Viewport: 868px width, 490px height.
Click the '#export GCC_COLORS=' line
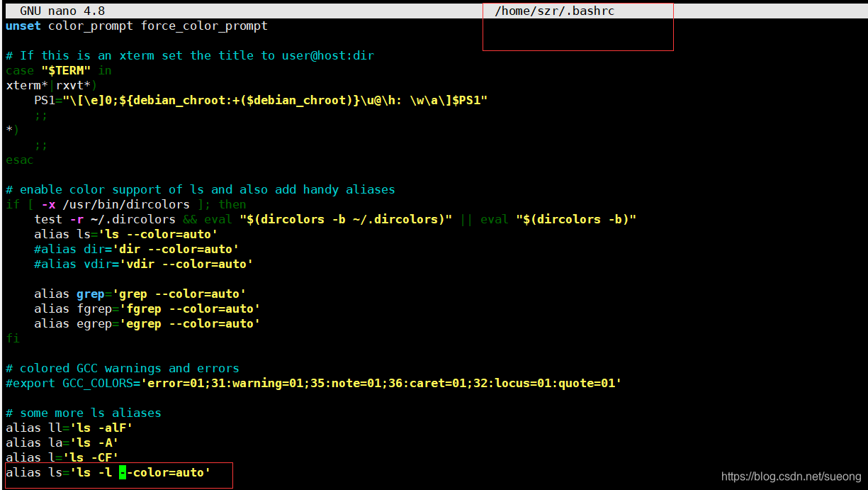pos(314,383)
